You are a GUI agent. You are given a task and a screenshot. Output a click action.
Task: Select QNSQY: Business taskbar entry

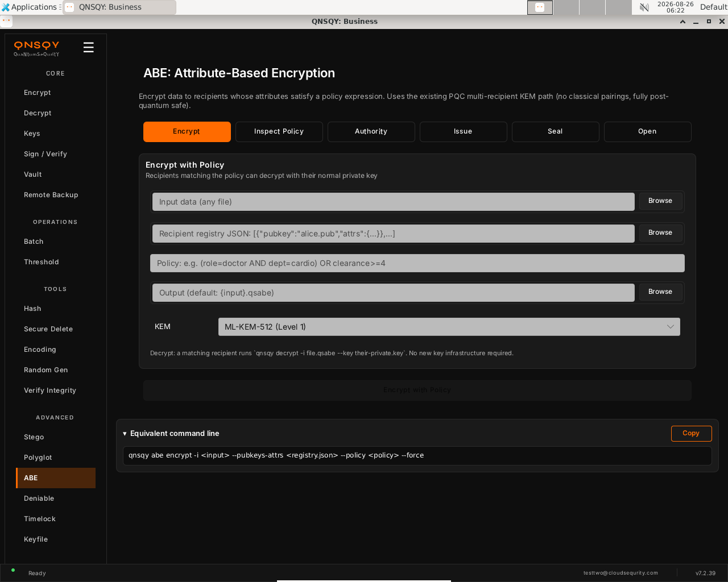pos(119,7)
